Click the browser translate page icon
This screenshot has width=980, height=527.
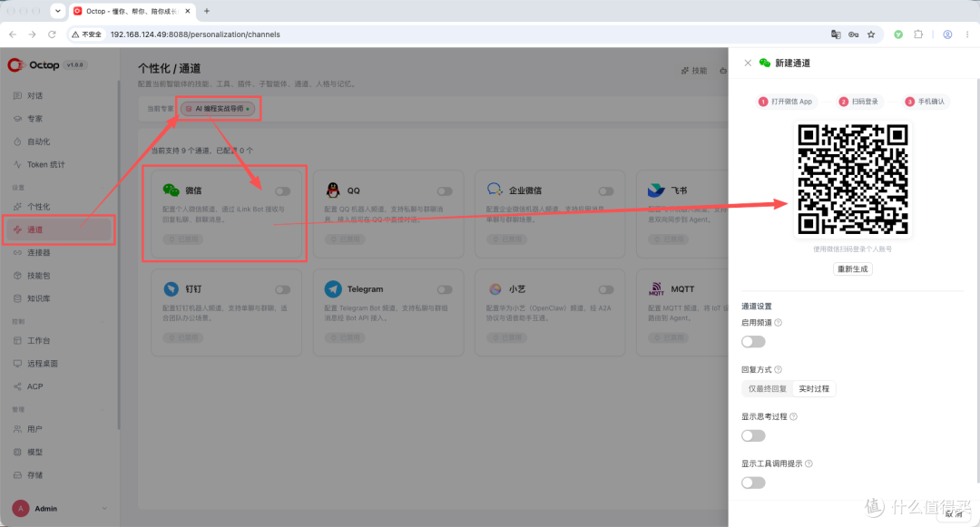coord(836,34)
